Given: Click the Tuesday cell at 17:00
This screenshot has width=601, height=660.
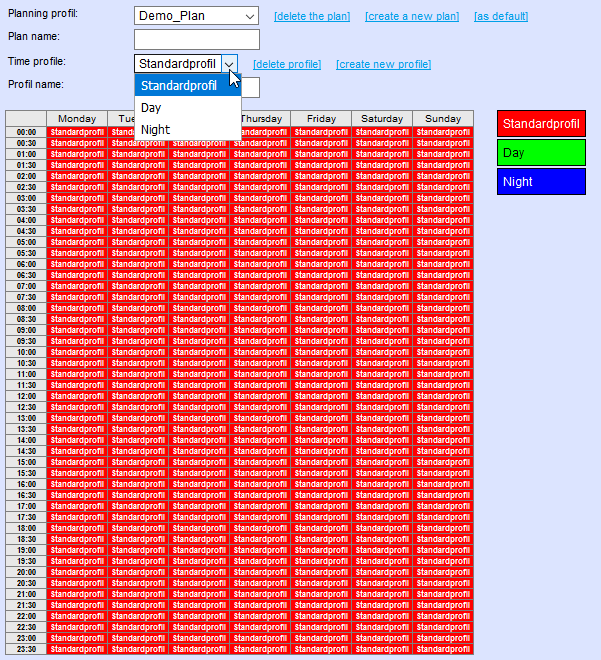Looking at the screenshot, I should point(138,506).
